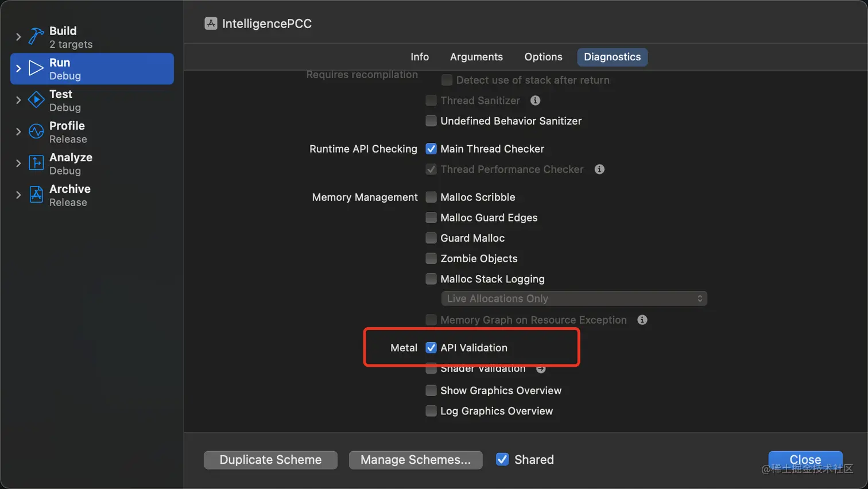Expand the Build action row

click(x=18, y=37)
